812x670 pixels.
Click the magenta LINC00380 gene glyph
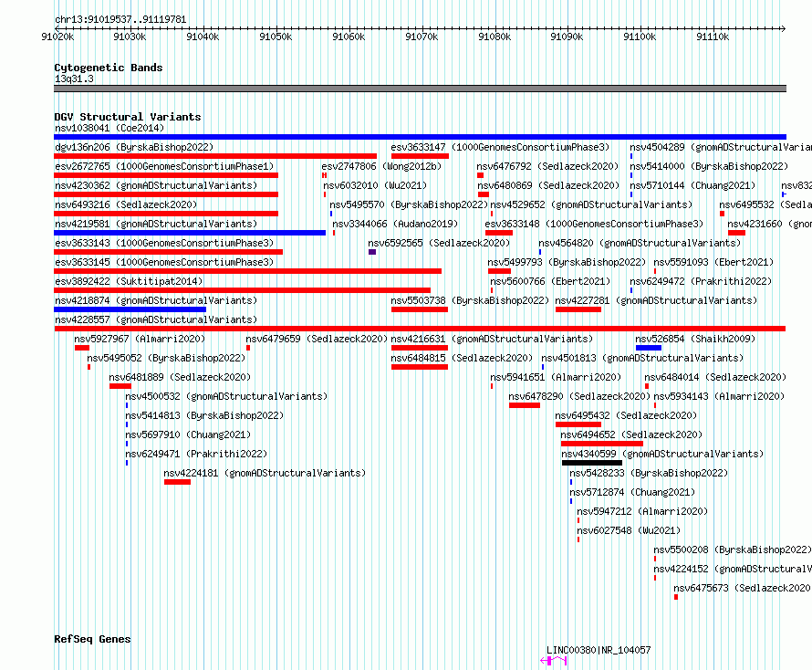[554, 661]
